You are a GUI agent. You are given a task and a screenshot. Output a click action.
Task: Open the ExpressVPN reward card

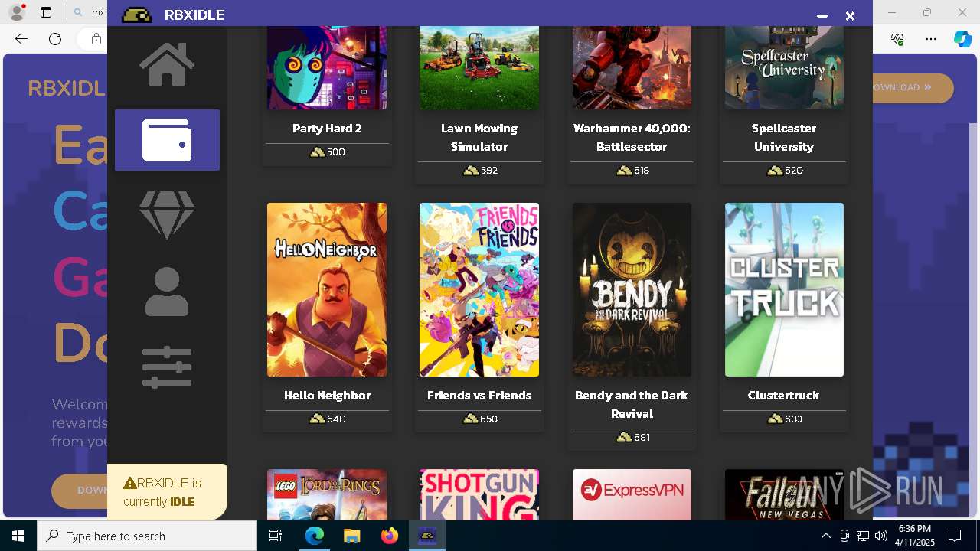[x=632, y=494]
